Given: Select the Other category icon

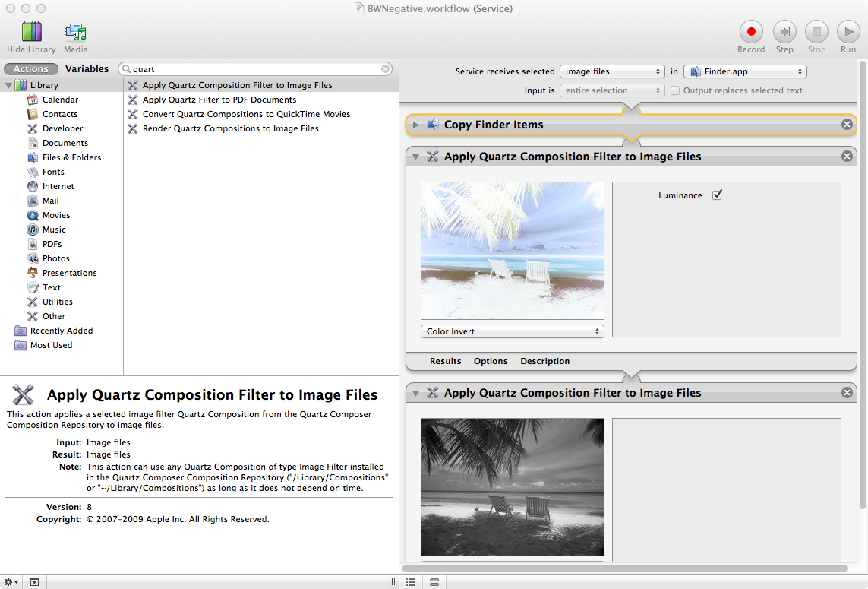Looking at the screenshot, I should 33,316.
